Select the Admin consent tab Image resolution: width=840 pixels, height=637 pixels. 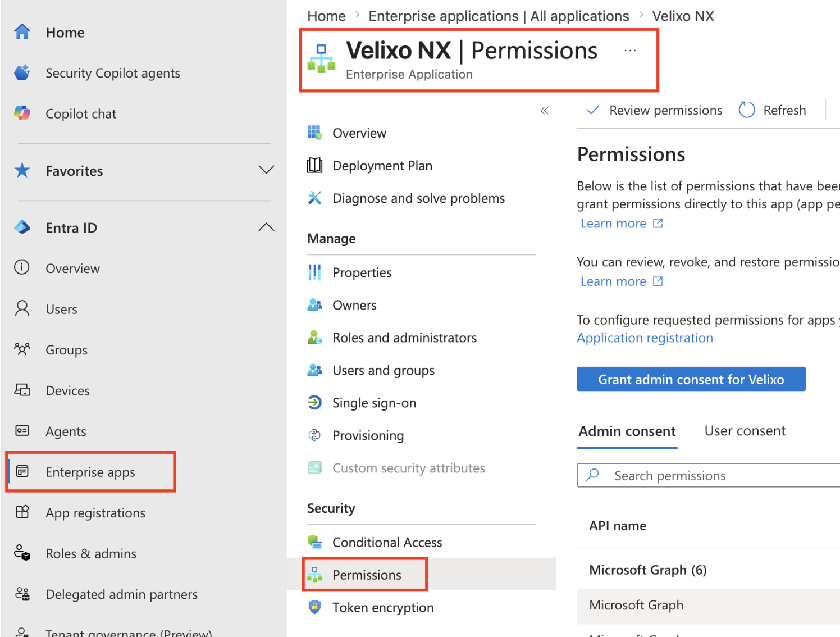pos(627,431)
